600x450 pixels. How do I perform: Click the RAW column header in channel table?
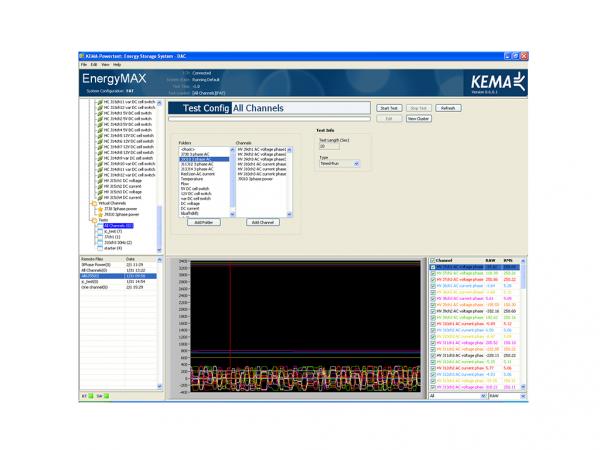point(490,261)
